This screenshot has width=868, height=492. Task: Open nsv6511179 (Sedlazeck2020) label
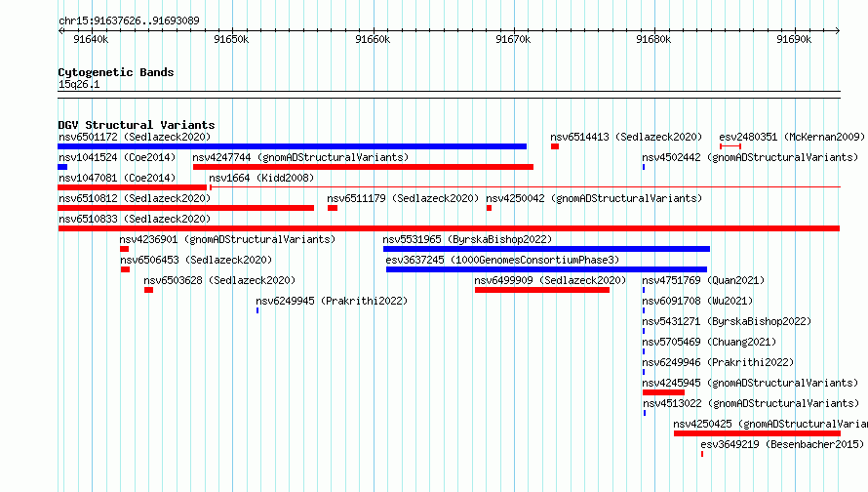[x=403, y=198]
